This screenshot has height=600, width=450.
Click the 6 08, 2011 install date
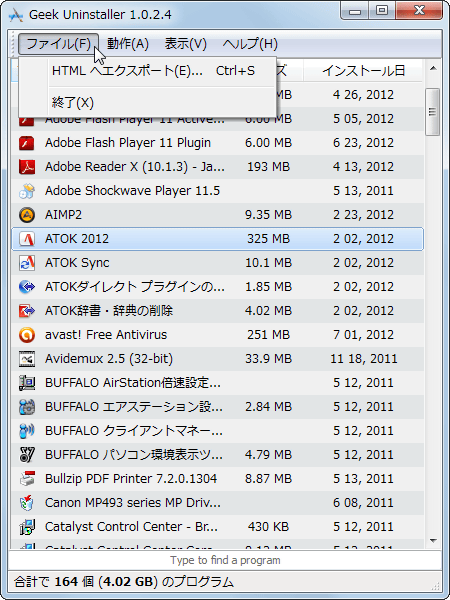coord(363,503)
